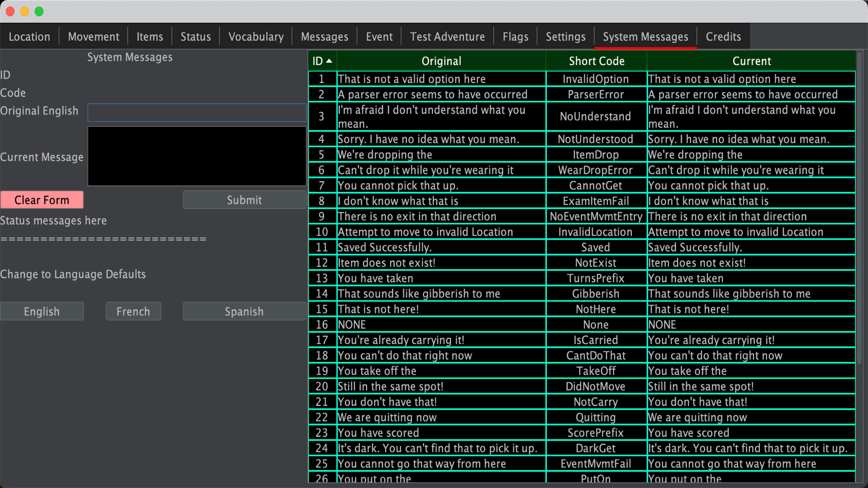Viewport: 868px width, 488px height.
Task: Apply Spanish language defaults
Action: coord(244,311)
